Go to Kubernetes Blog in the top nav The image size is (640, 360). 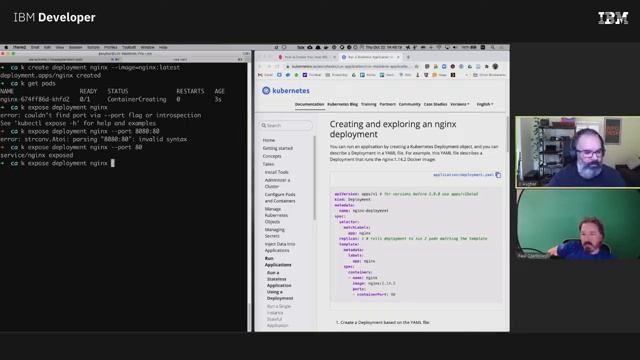point(342,104)
